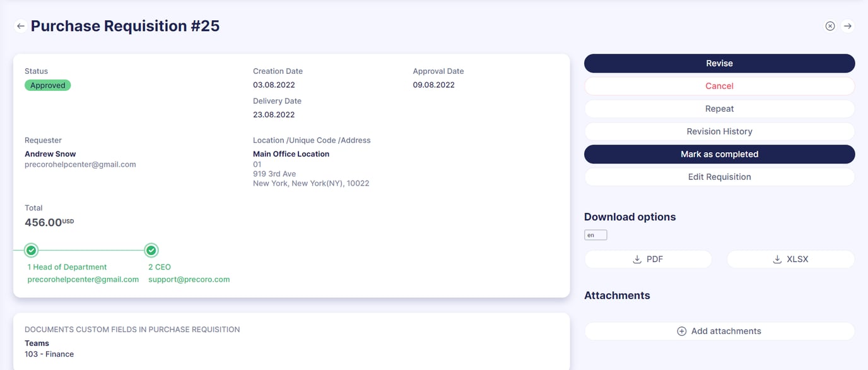Click the CEO approval checkmark
Image resolution: width=868 pixels, height=370 pixels.
pyautogui.click(x=151, y=250)
